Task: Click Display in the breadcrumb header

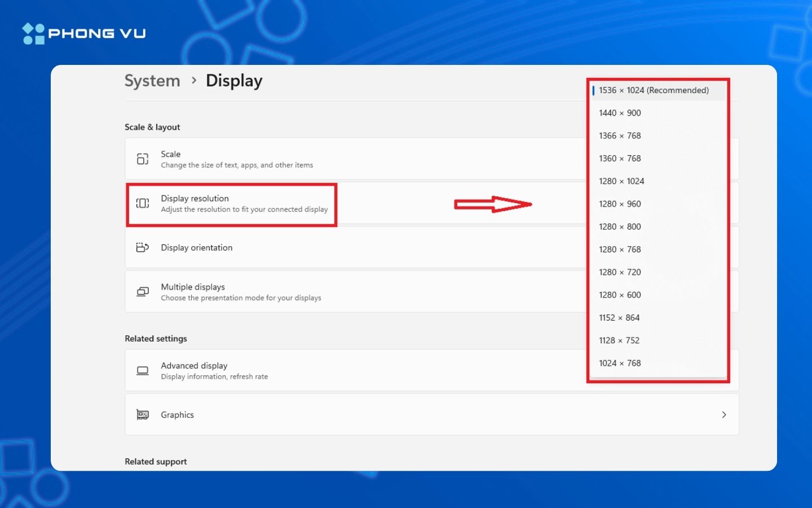Action: point(234,81)
